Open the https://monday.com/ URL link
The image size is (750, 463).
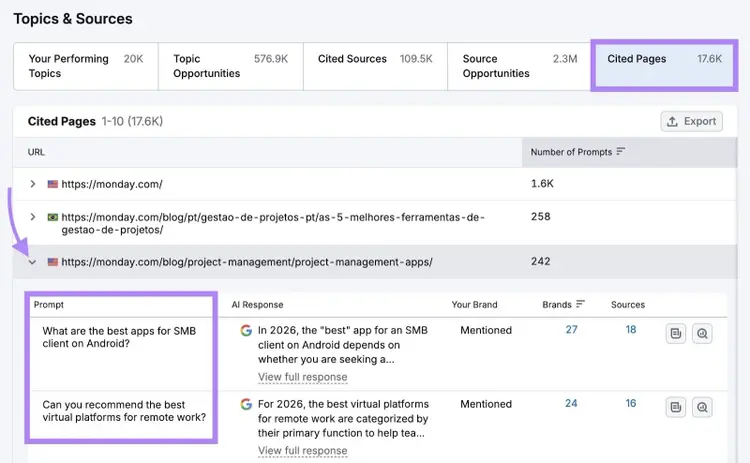[x=112, y=184]
